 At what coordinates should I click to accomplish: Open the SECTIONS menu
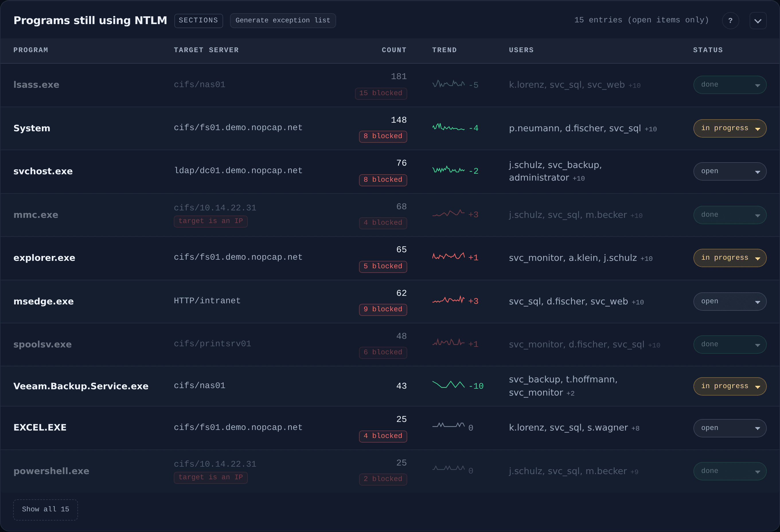pyautogui.click(x=198, y=20)
